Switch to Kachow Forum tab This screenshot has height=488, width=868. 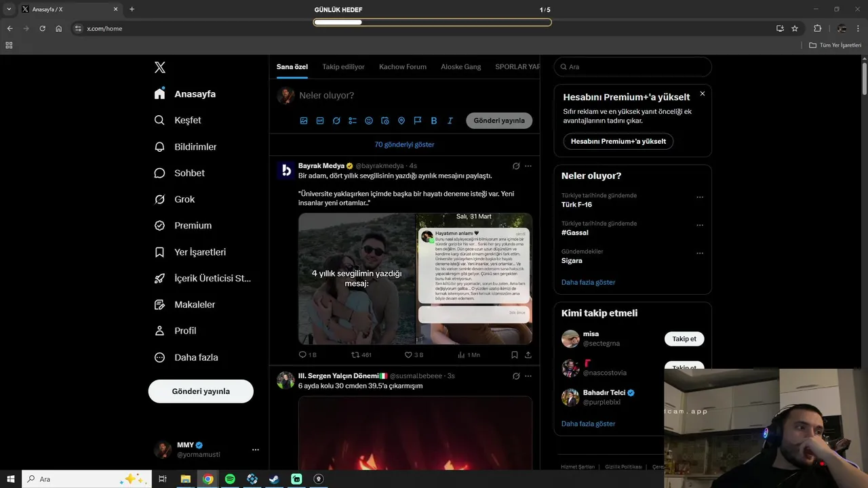coord(403,66)
